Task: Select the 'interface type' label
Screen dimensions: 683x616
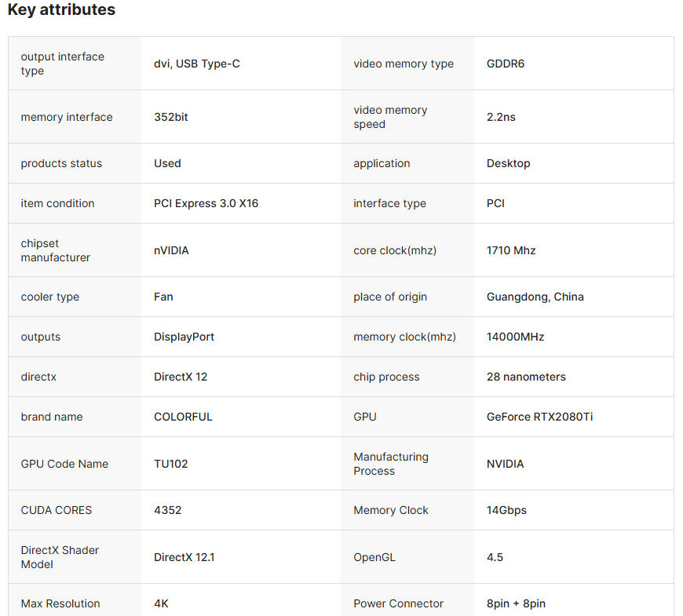Action: point(389,204)
